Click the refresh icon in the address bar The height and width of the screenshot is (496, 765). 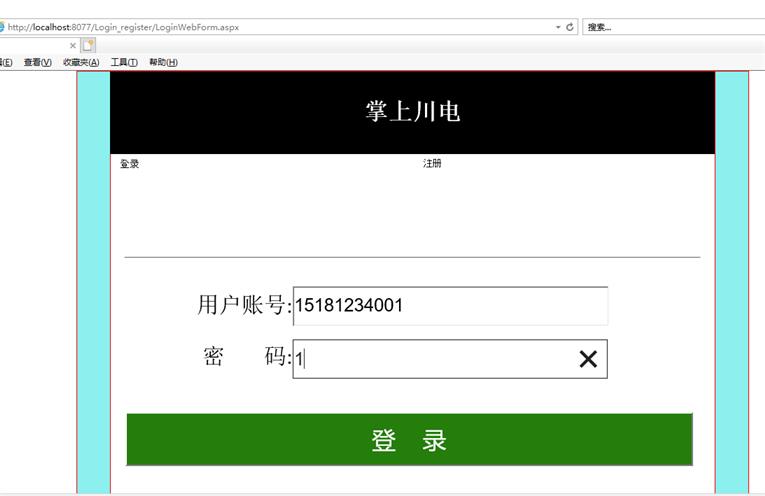click(570, 27)
